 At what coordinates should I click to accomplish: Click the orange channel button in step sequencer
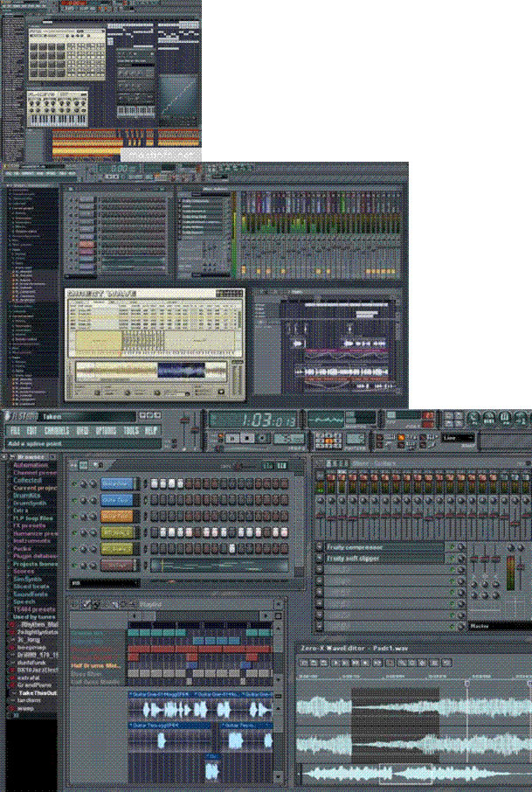(x=117, y=517)
